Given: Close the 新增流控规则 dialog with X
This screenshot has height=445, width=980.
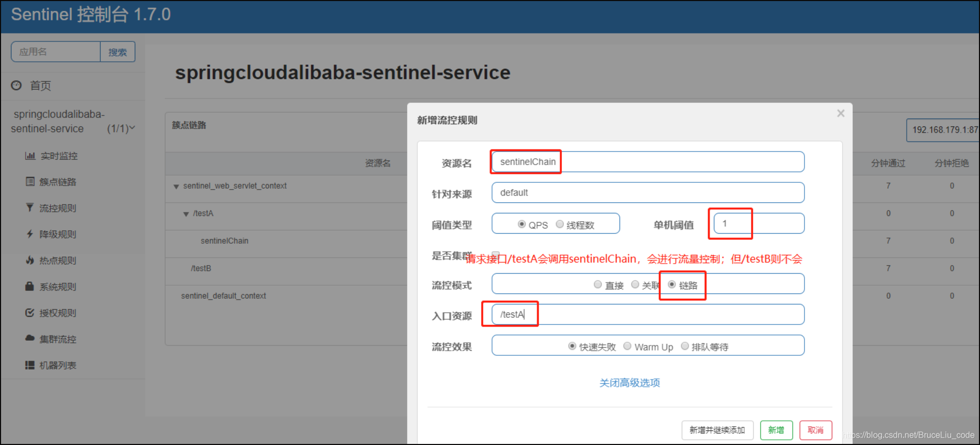Looking at the screenshot, I should point(841,113).
